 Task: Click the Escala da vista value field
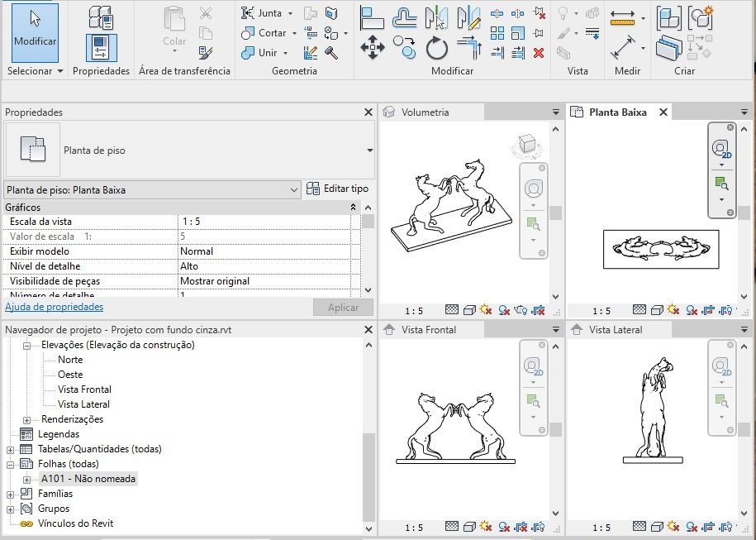(x=264, y=222)
